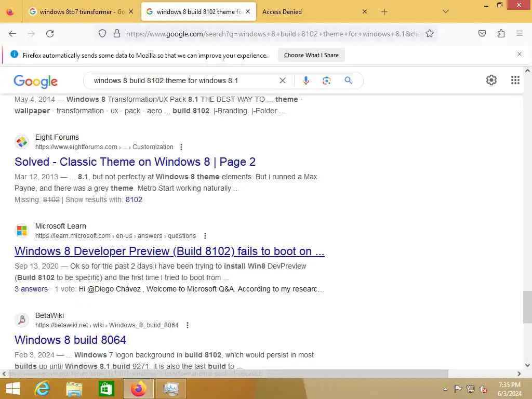Open Action Center flag icon in tray
532x399 pixels.
[x=458, y=389]
